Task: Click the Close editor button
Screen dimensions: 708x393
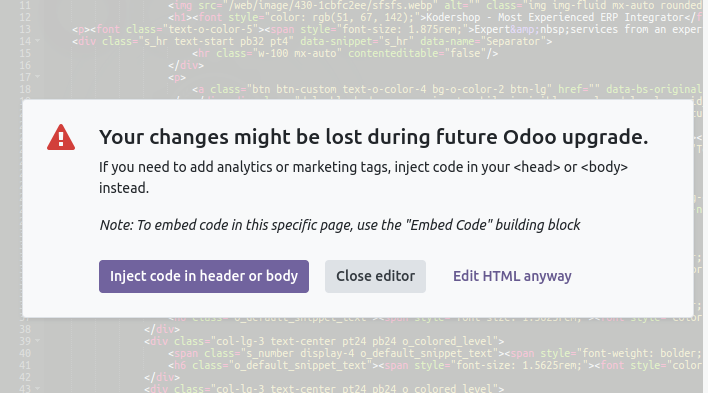Action: point(375,276)
